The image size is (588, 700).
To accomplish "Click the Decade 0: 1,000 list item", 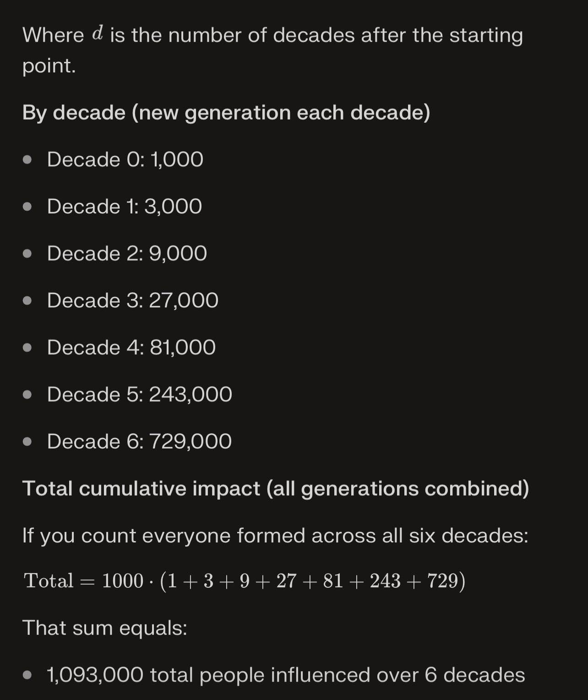I will pyautogui.click(x=125, y=159).
